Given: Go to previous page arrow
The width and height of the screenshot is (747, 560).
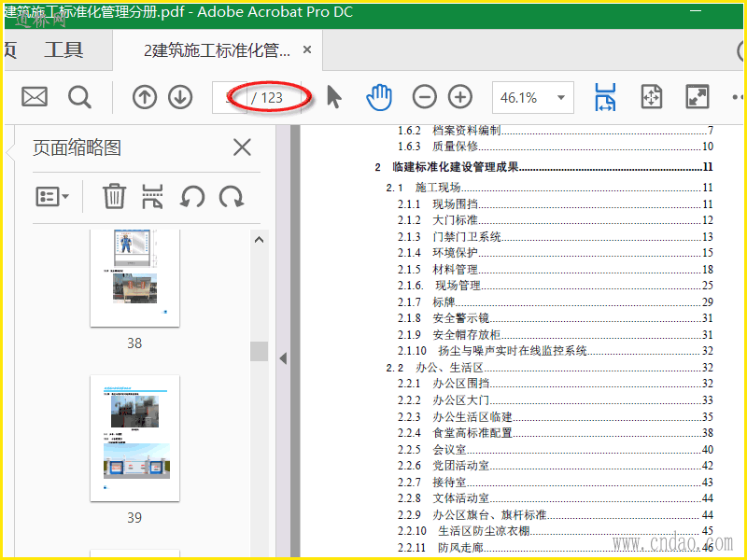Looking at the screenshot, I should coord(145,97).
